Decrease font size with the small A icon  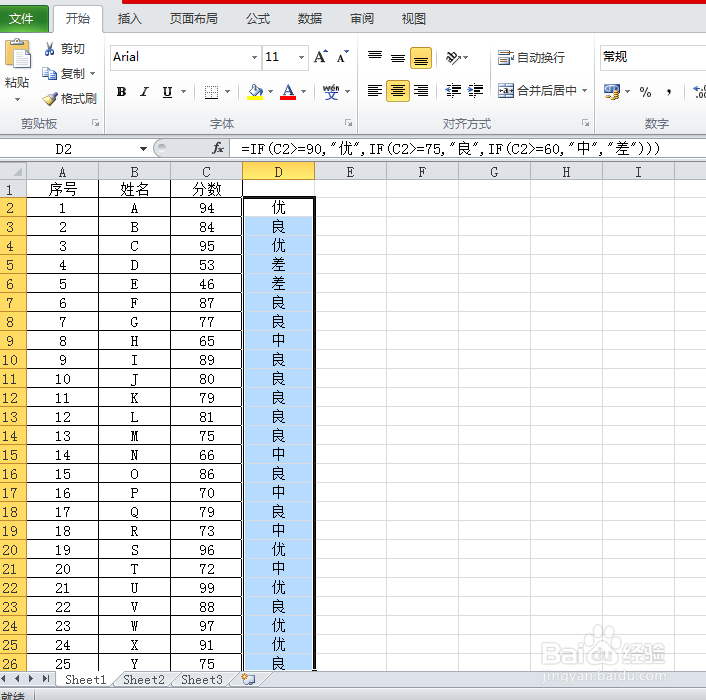pos(342,57)
